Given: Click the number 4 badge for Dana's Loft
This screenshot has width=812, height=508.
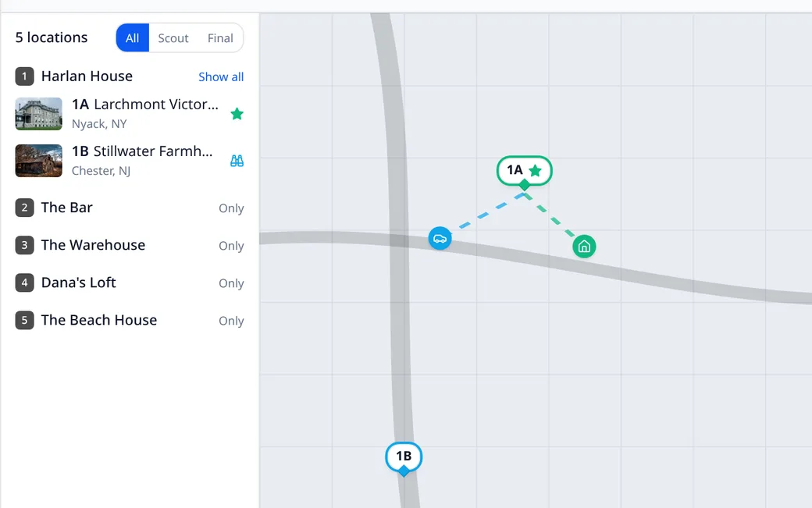Looking at the screenshot, I should click(x=24, y=283).
